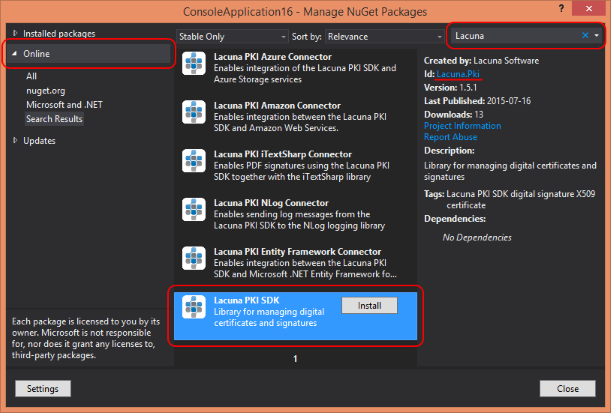The height and width of the screenshot is (413, 611).
Task: Expand the Updates section
Action: (15, 140)
